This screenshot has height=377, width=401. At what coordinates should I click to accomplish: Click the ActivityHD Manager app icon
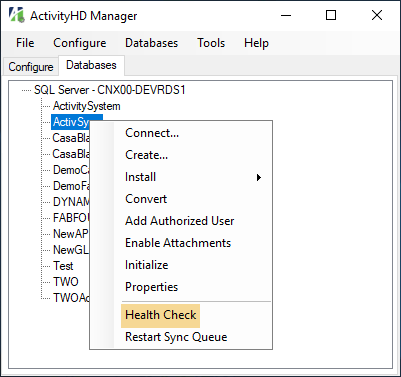pos(16,15)
